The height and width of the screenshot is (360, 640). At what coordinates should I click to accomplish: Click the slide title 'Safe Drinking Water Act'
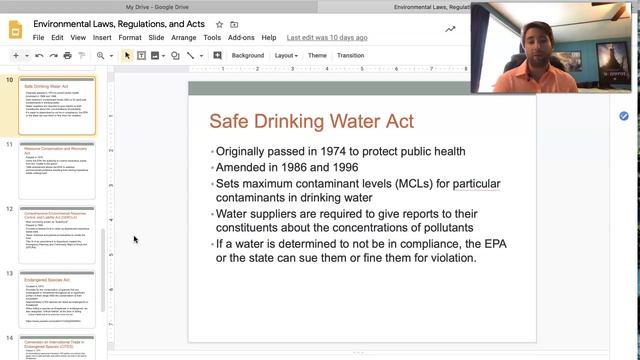coord(311,121)
